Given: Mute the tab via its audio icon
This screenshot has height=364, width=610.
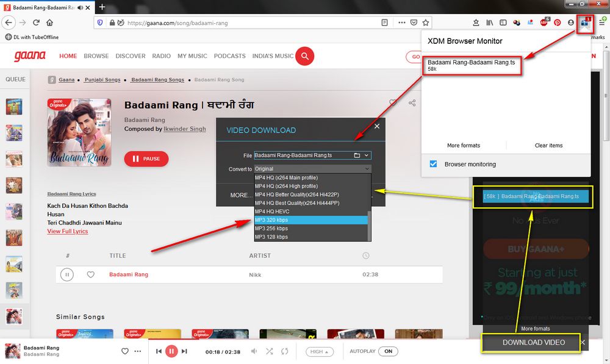Looking at the screenshot, I should coord(81,7).
